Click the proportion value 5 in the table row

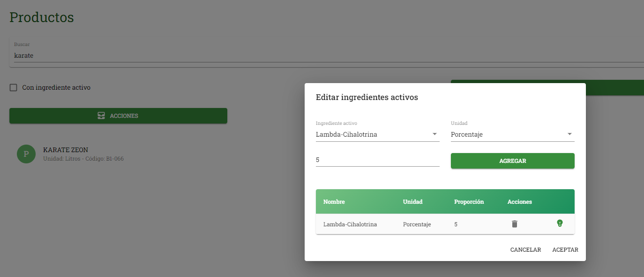[456, 224]
